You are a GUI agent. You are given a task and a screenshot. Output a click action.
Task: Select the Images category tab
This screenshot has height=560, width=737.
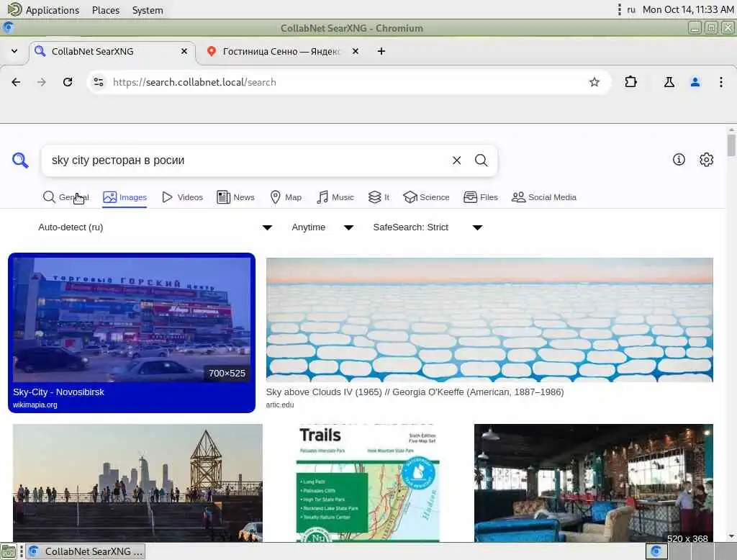125,197
